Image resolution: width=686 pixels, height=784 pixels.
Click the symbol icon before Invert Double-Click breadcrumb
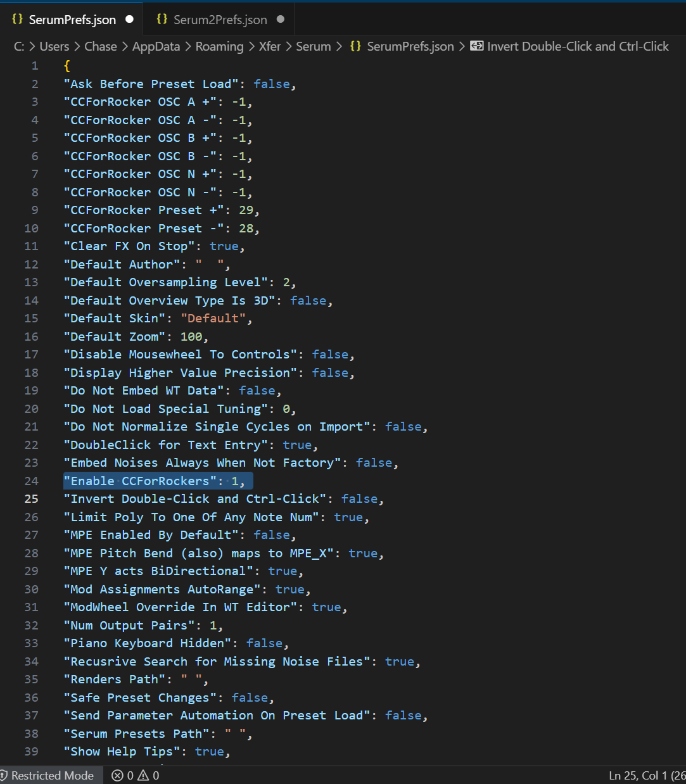[x=476, y=46]
